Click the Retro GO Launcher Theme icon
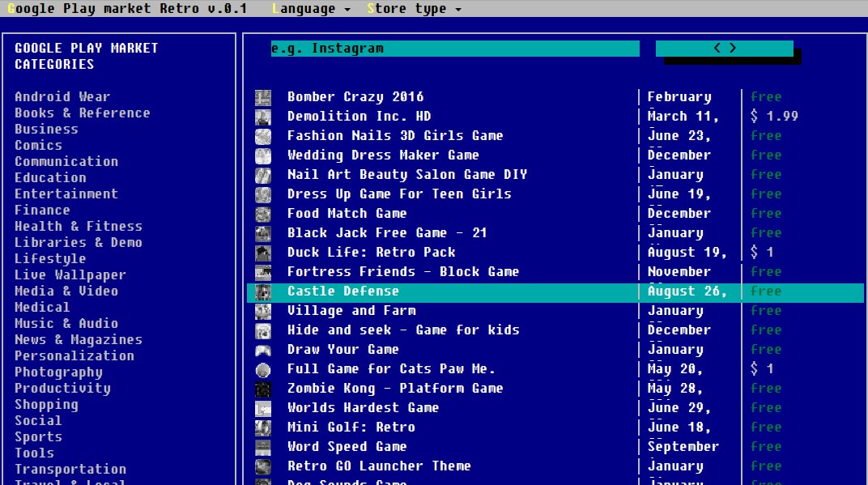 point(263,466)
